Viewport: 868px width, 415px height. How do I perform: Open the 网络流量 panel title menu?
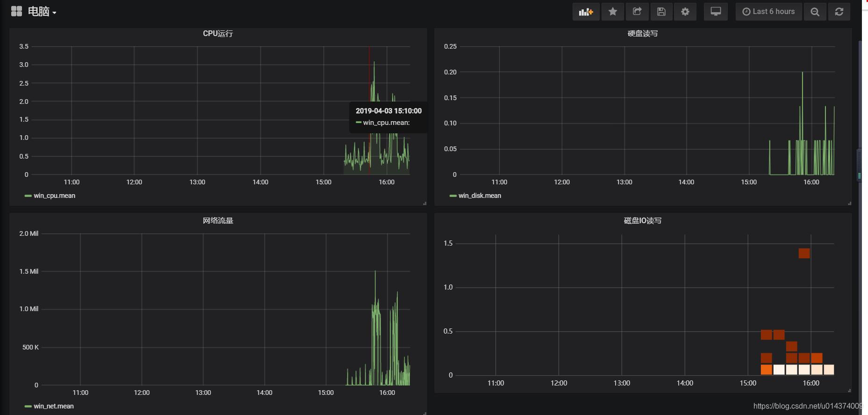pyautogui.click(x=218, y=221)
